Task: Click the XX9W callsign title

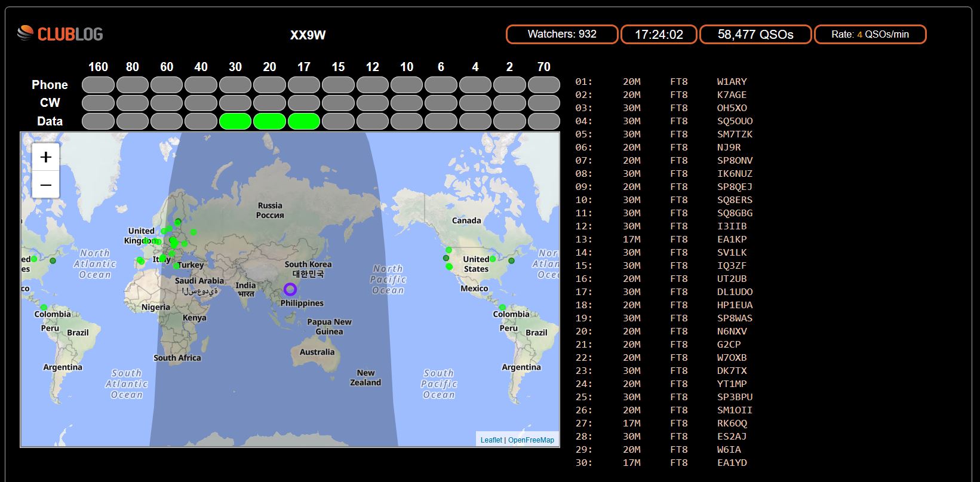Action: coord(308,35)
